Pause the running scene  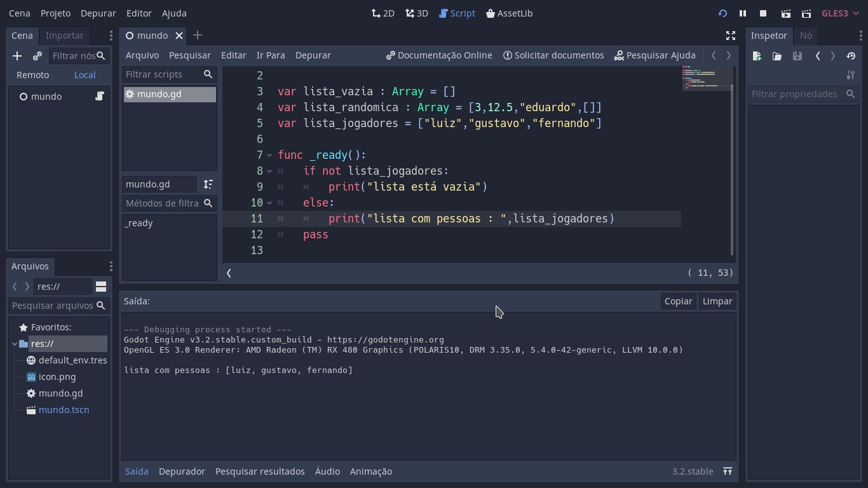pos(743,13)
